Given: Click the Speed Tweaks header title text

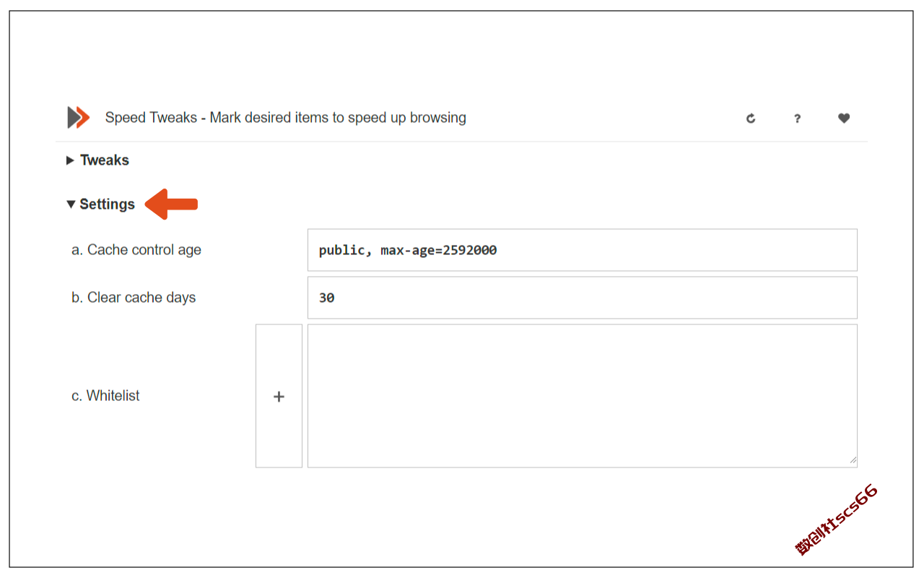Looking at the screenshot, I should [x=286, y=118].
